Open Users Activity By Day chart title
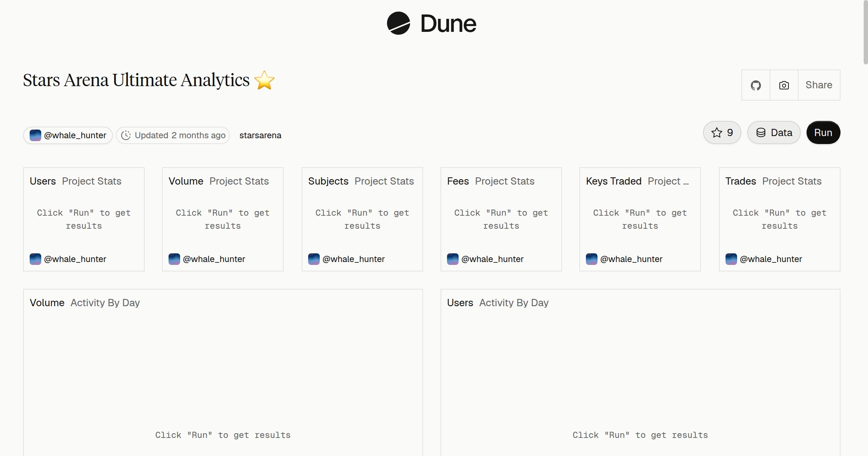Screen dimensions: 868x456 pos(498,303)
